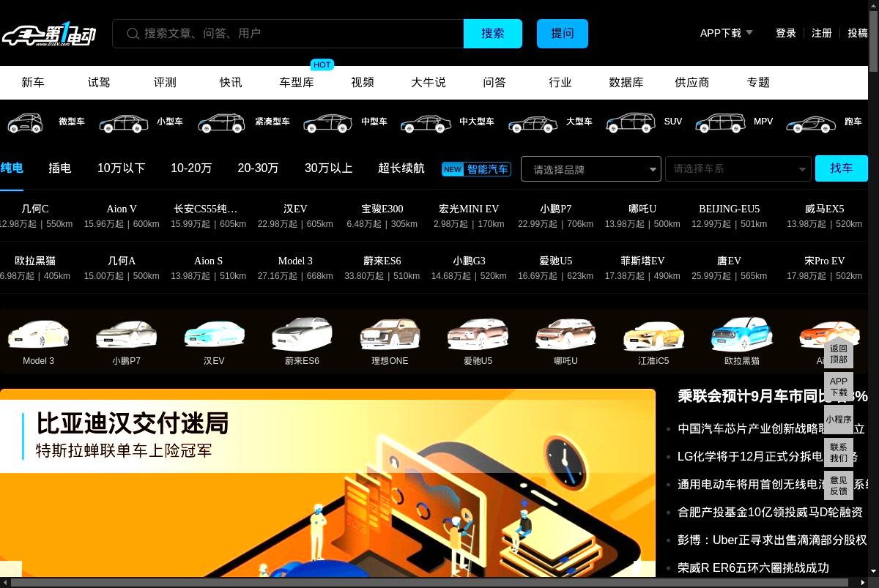The width and height of the screenshot is (879, 588).
Task: Open the Model 3 car thumbnail
Action: [x=38, y=334]
